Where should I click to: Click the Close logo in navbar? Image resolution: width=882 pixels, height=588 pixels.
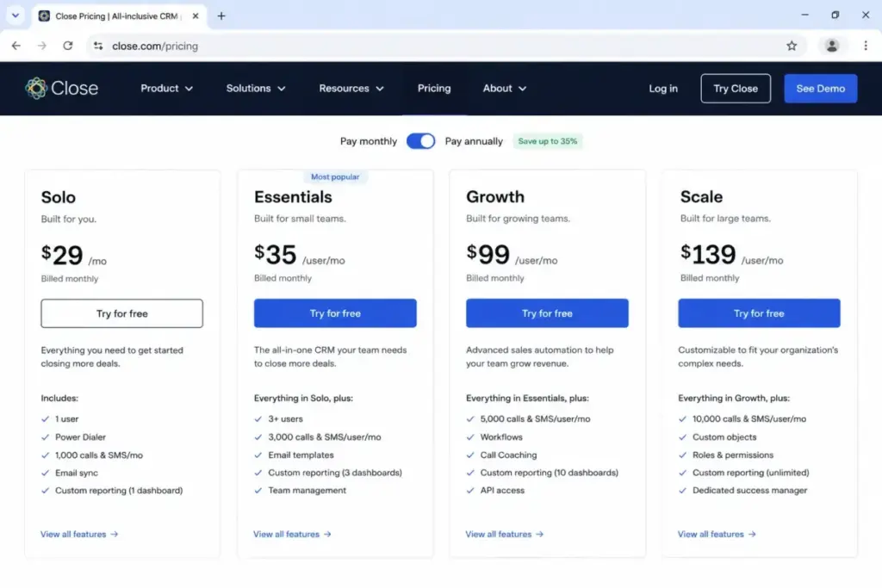[62, 89]
